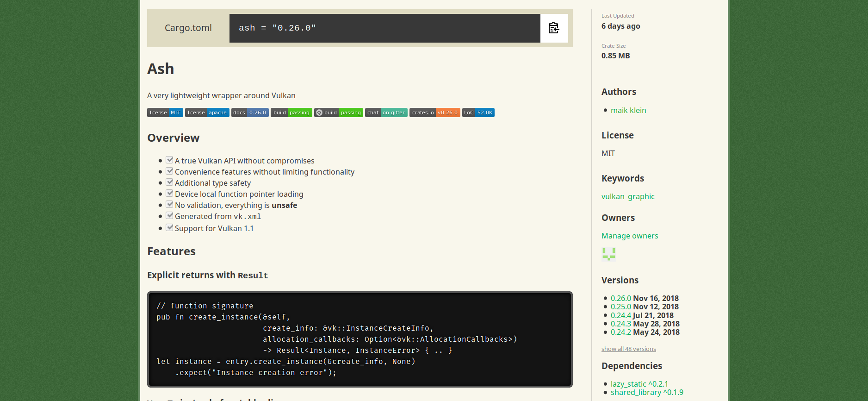
Task: Click the crates.io v0.26.0 badge
Action: [x=434, y=113]
